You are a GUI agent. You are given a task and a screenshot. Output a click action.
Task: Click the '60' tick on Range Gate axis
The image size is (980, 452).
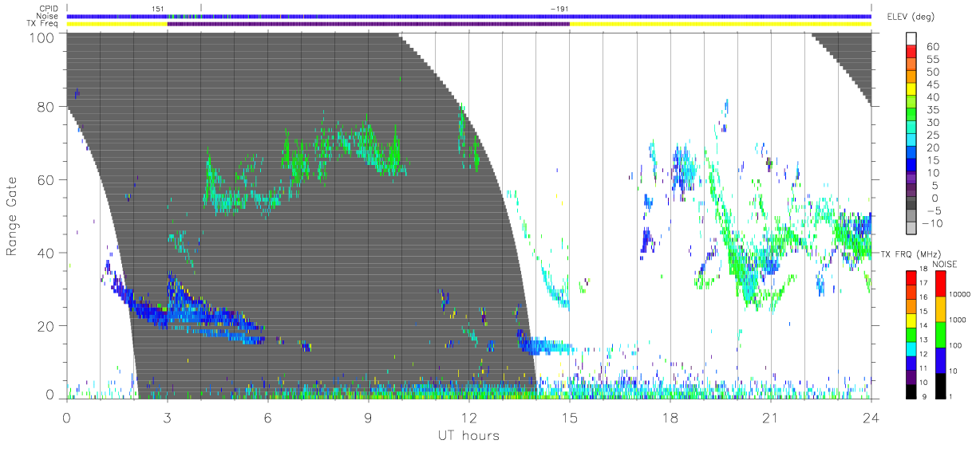point(46,180)
